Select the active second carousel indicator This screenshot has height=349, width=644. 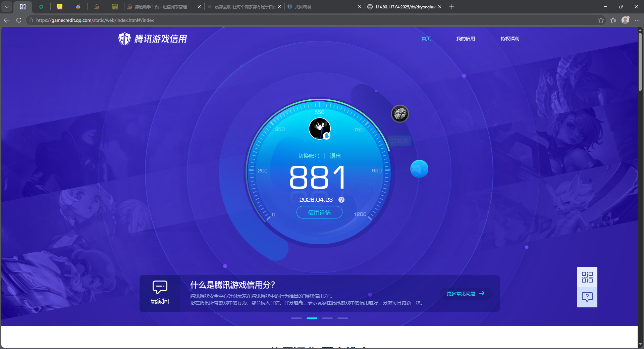click(312, 318)
